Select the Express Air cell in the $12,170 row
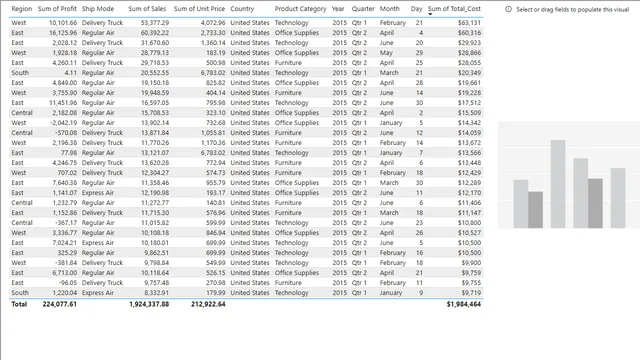 (98, 193)
